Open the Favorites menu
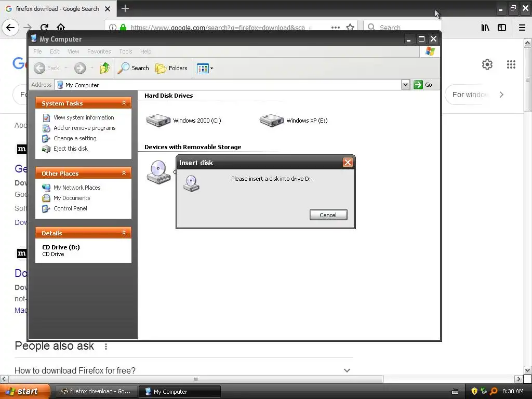The height and width of the screenshot is (399, 532). pyautogui.click(x=99, y=51)
